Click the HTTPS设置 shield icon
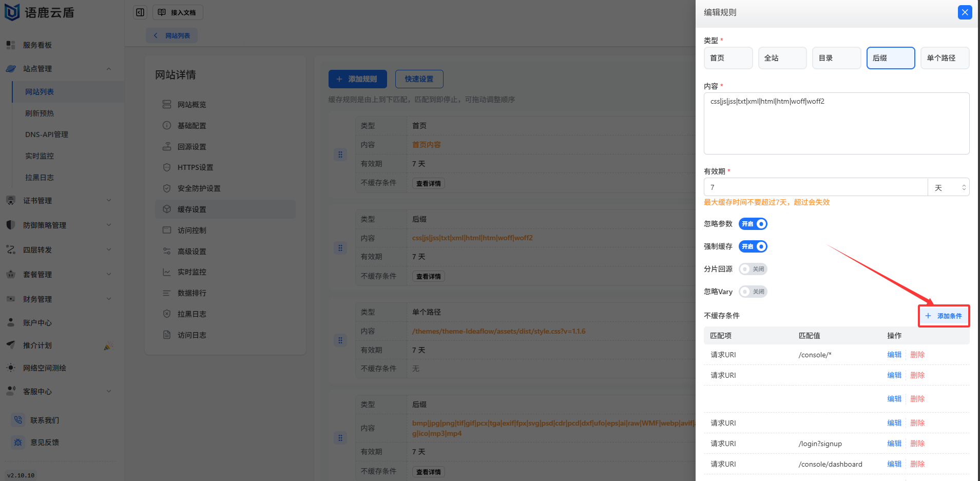 point(167,167)
